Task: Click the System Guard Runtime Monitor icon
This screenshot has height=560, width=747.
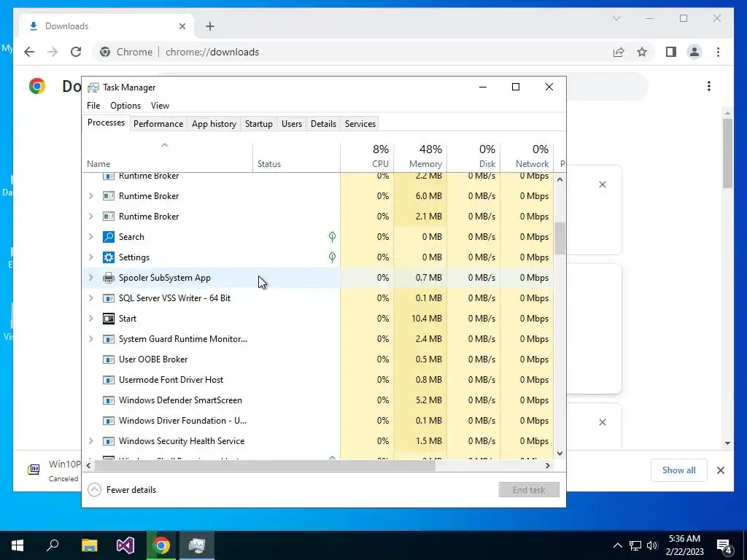Action: [x=109, y=339]
